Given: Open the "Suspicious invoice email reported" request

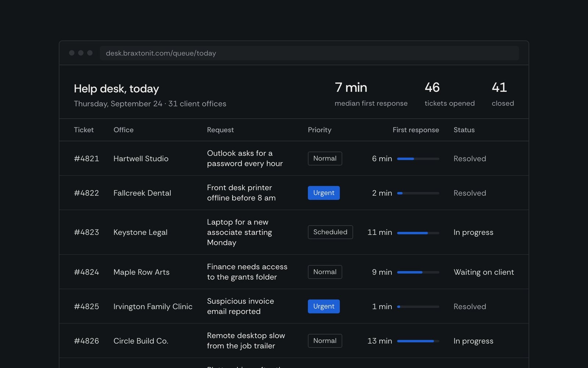Looking at the screenshot, I should click(x=240, y=306).
